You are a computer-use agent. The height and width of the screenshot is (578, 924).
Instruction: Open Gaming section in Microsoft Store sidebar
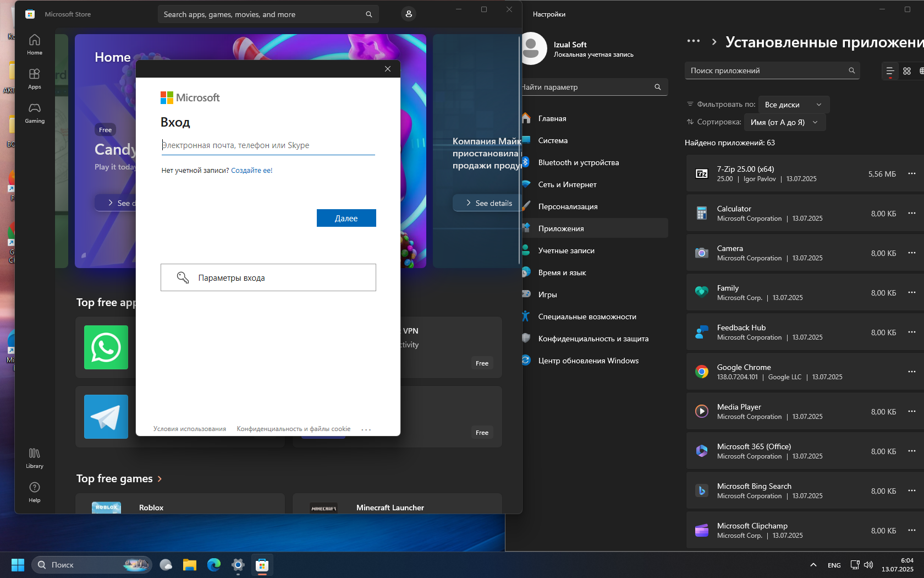click(x=34, y=113)
